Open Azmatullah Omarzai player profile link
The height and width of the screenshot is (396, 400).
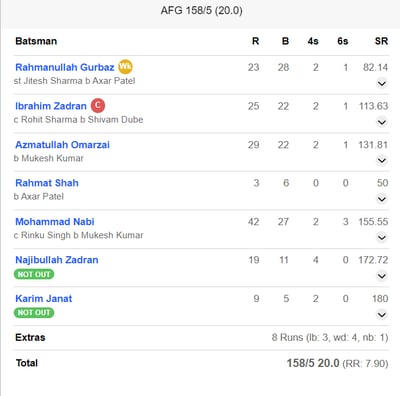pyautogui.click(x=62, y=145)
